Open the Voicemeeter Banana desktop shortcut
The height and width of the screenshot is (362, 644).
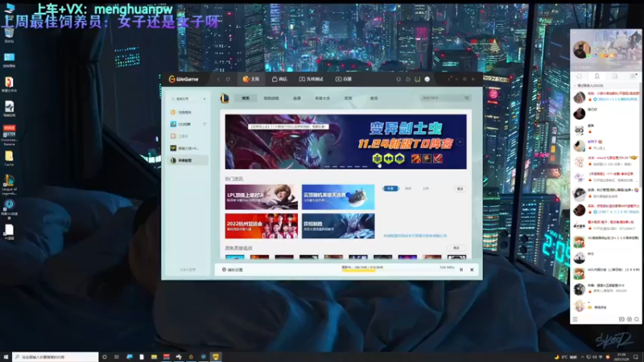pos(9,135)
